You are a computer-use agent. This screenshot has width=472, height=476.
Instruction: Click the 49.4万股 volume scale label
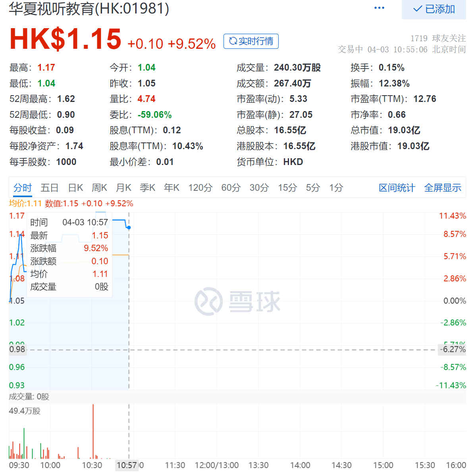pyautogui.click(x=25, y=411)
